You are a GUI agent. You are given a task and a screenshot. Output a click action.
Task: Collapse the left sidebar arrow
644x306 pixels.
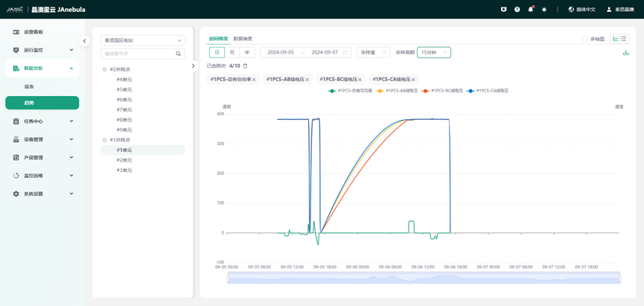pyautogui.click(x=85, y=41)
